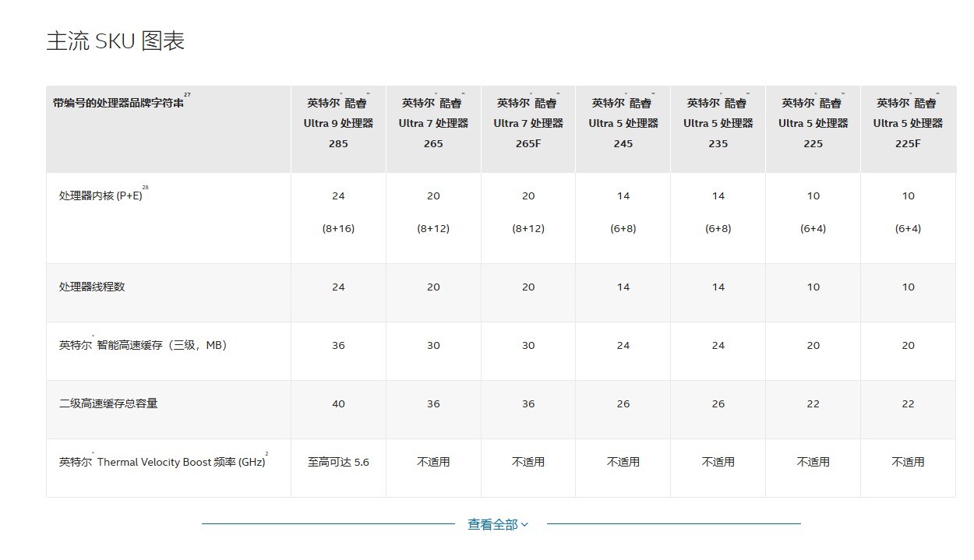
Task: Click the 三级 cache value 30 for 265F
Action: tap(528, 345)
